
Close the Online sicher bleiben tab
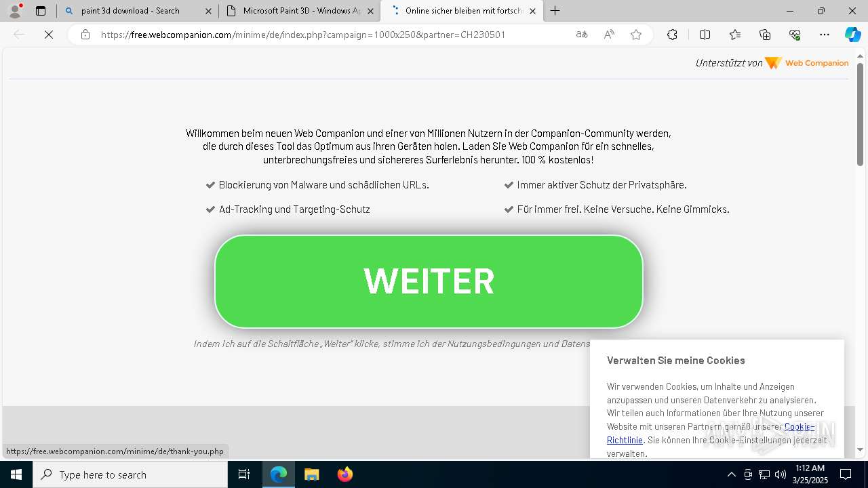[532, 11]
